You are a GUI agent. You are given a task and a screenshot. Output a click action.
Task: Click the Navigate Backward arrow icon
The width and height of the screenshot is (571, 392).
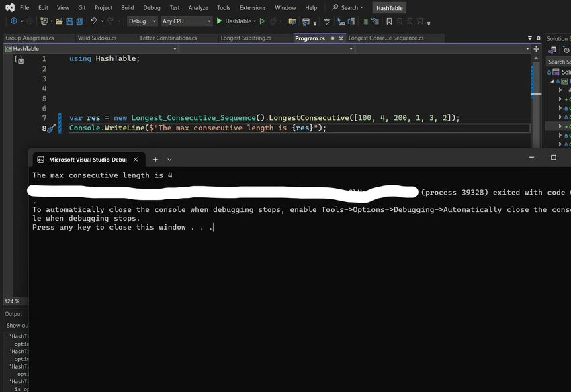click(x=14, y=21)
